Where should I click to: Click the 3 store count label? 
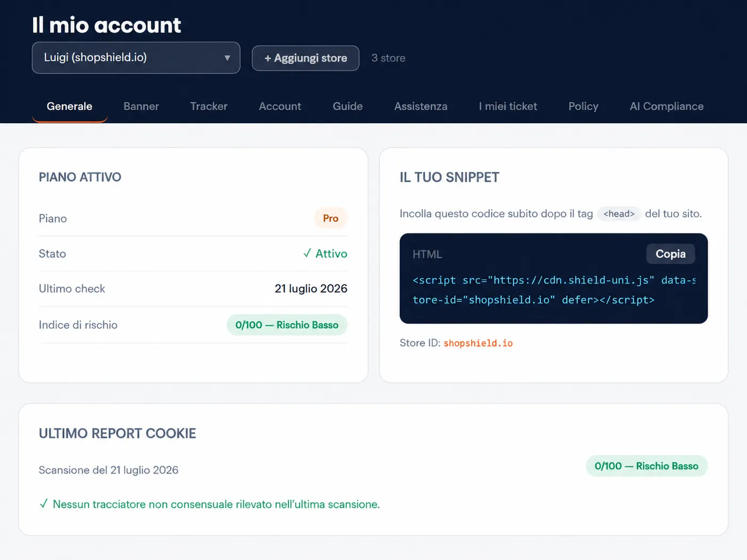[x=388, y=58]
